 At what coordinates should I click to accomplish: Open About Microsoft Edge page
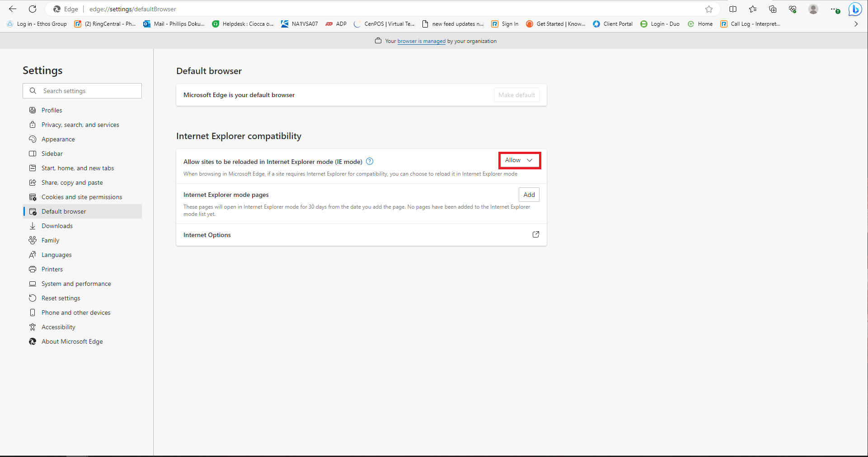coord(82,341)
